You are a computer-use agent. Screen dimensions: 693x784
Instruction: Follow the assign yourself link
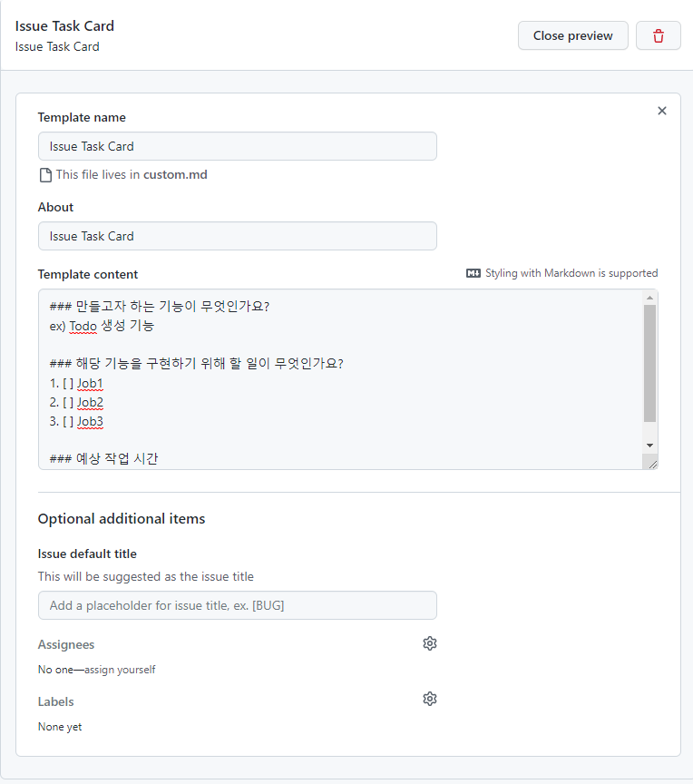tap(122, 669)
